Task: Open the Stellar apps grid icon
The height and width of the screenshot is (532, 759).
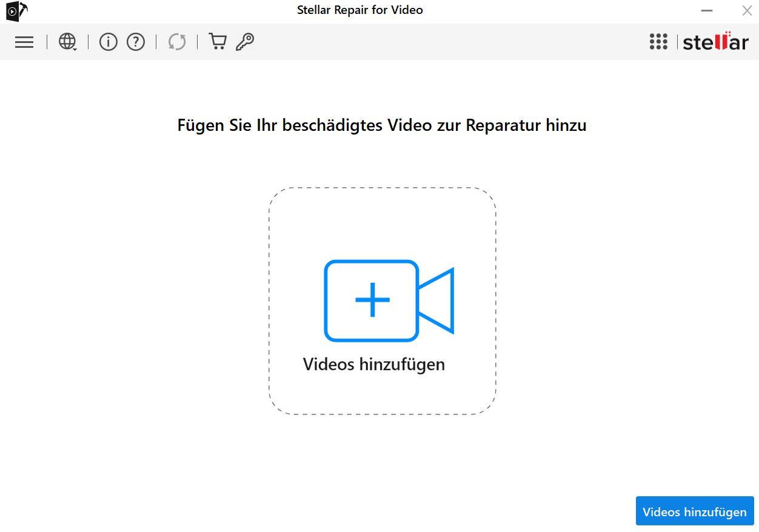Action: click(658, 41)
